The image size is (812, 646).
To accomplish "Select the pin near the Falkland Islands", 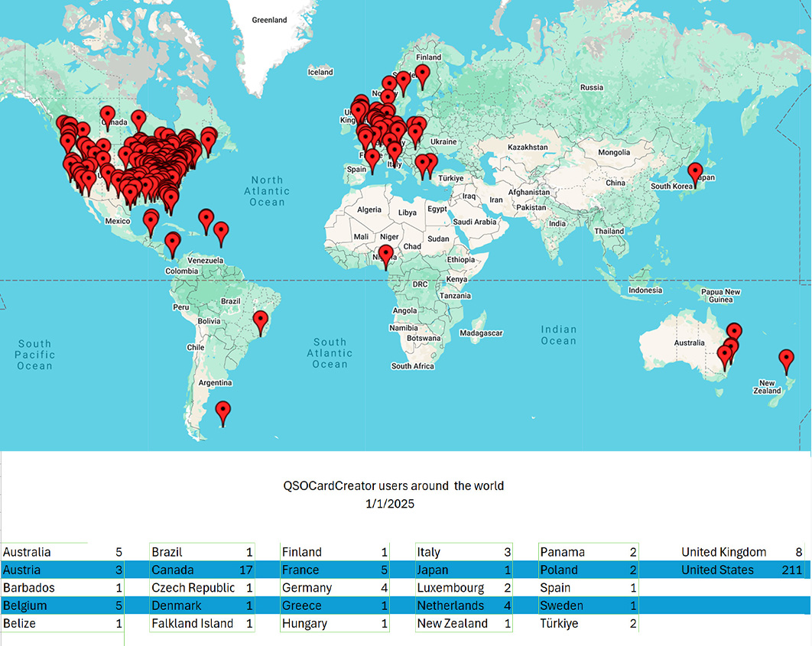I will (x=222, y=411).
